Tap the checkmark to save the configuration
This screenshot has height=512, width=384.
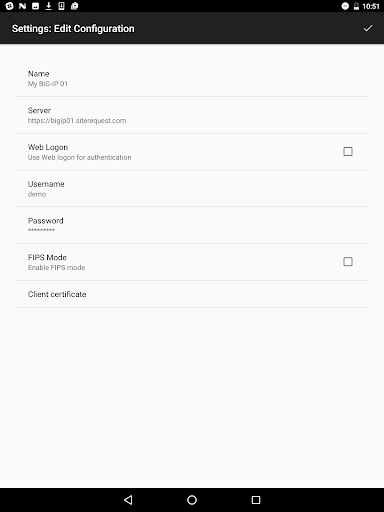point(368,28)
